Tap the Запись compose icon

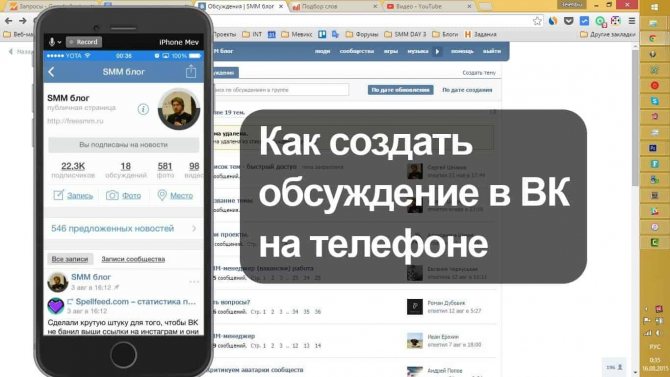58,195
